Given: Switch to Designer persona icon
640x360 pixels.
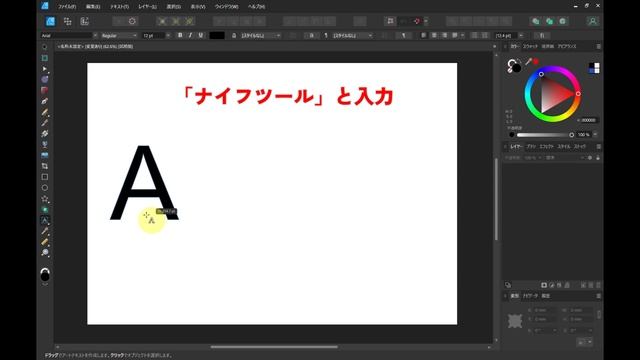Looking at the screenshot, I should point(50,21).
